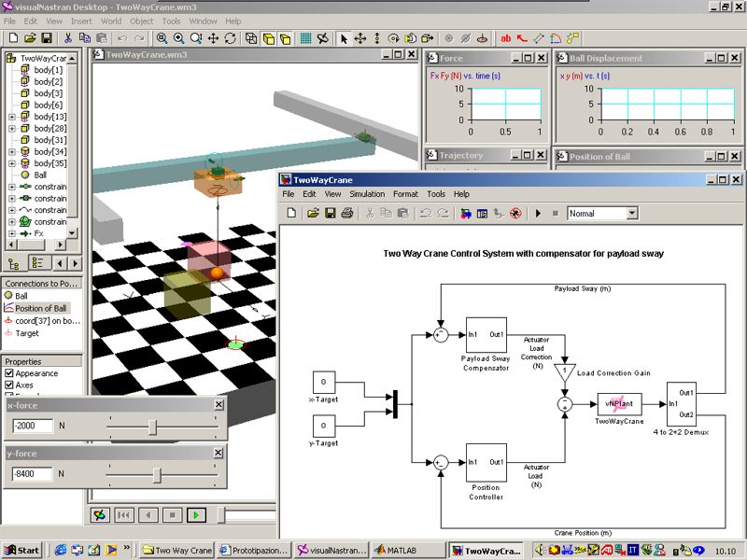Expand the body[35] tree node
This screenshot has height=560, width=747.
coord(12,163)
